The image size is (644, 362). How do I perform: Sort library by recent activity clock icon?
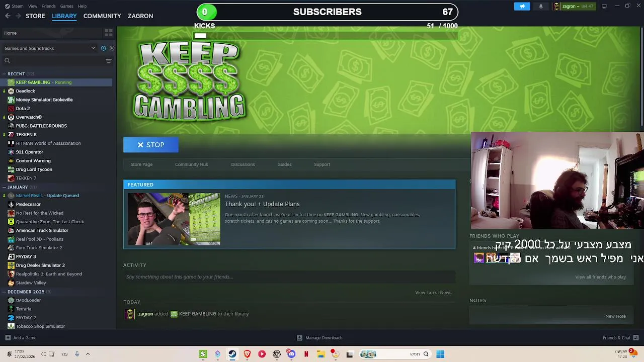pyautogui.click(x=103, y=48)
